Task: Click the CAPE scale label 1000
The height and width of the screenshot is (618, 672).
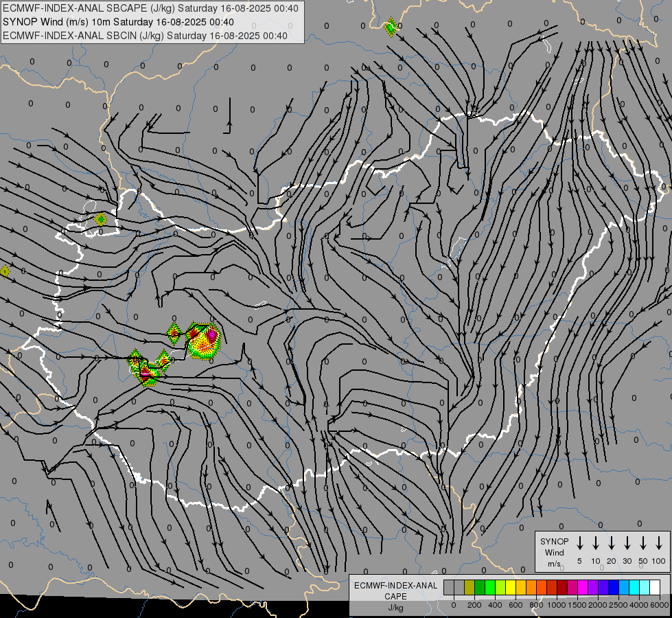Action: point(557,605)
